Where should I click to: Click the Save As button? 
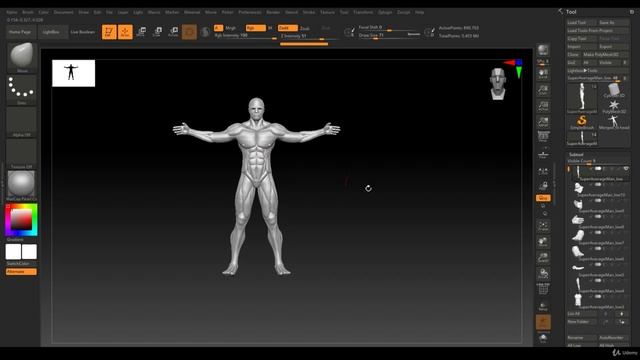613,22
